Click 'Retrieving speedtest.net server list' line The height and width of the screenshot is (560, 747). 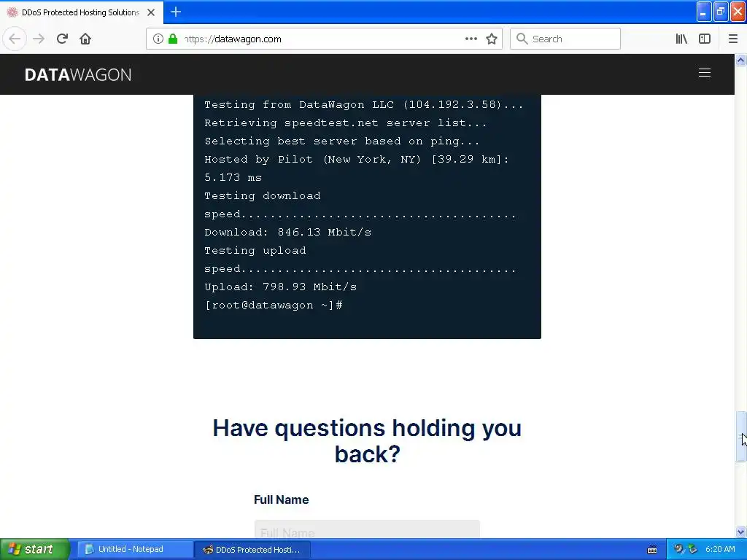346,122
